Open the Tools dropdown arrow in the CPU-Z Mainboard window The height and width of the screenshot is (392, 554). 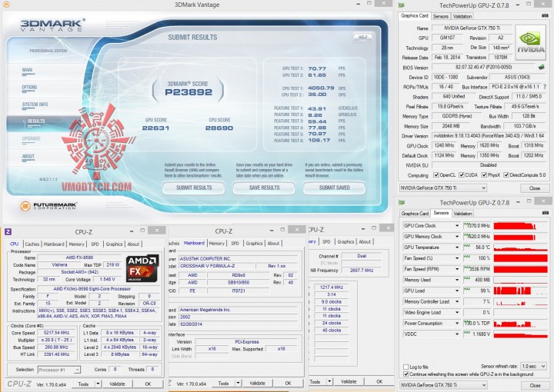[x=238, y=384]
